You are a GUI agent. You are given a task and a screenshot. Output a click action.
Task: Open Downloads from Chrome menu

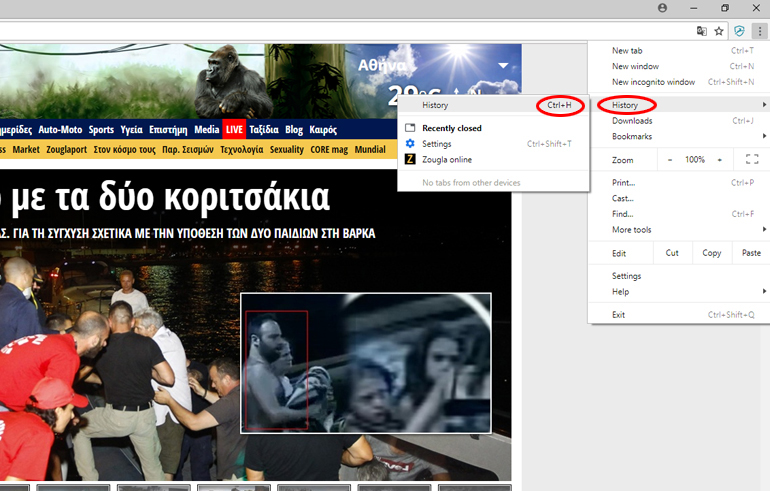pos(632,121)
